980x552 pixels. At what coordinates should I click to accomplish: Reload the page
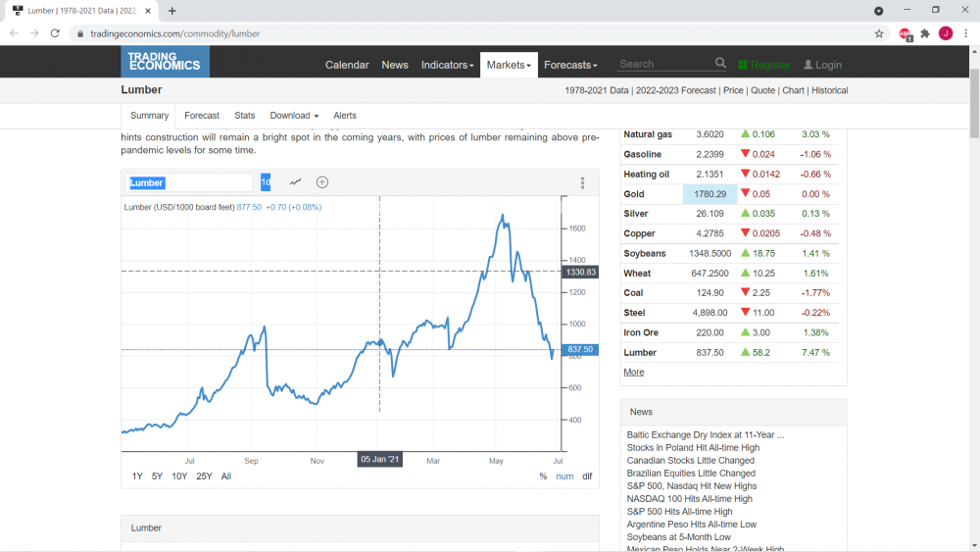(x=55, y=33)
